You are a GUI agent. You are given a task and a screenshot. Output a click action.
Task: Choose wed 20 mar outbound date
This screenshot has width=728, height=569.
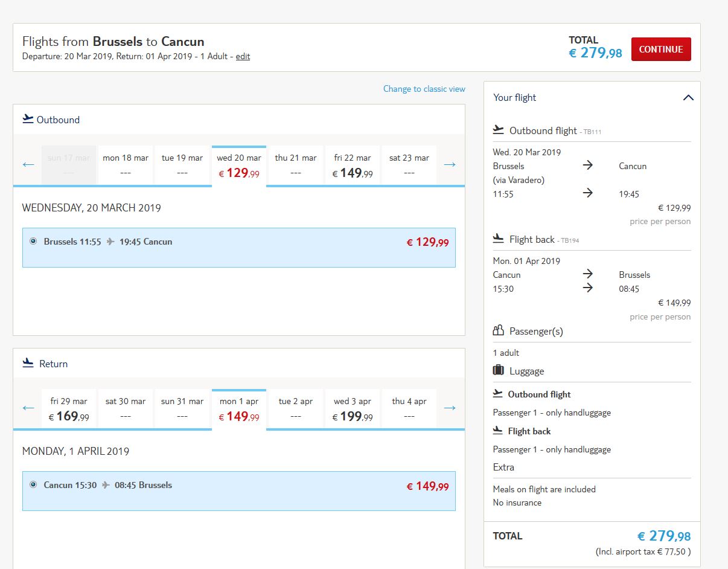coord(239,166)
